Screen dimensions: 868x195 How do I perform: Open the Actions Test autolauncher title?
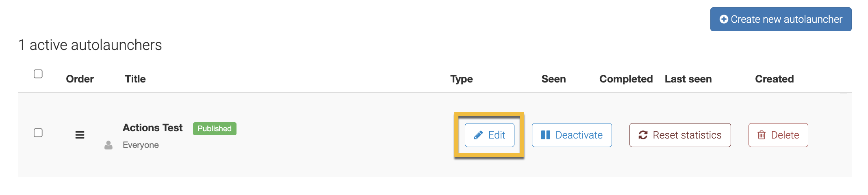point(152,128)
